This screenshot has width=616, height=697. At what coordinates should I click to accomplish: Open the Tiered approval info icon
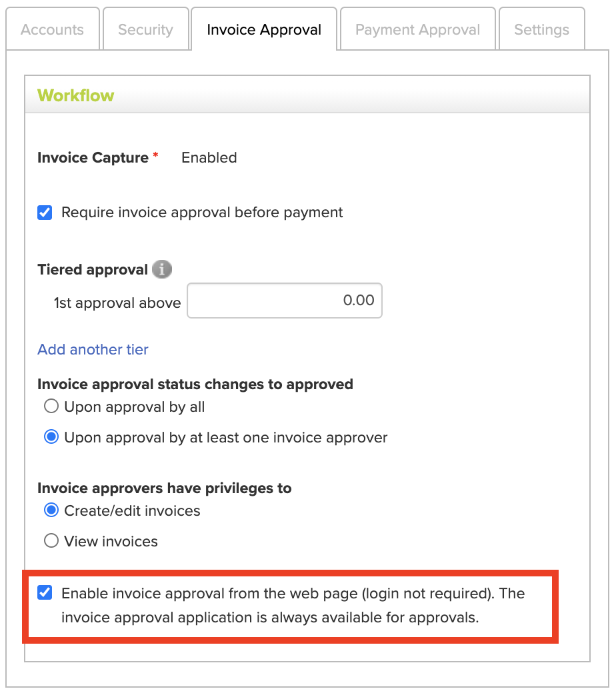tap(162, 269)
